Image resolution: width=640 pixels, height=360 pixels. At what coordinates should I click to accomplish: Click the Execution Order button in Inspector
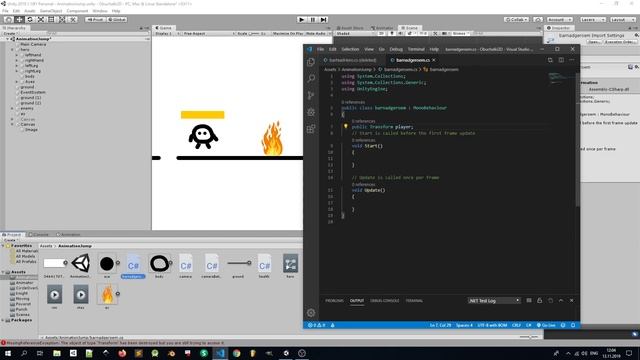(620, 42)
